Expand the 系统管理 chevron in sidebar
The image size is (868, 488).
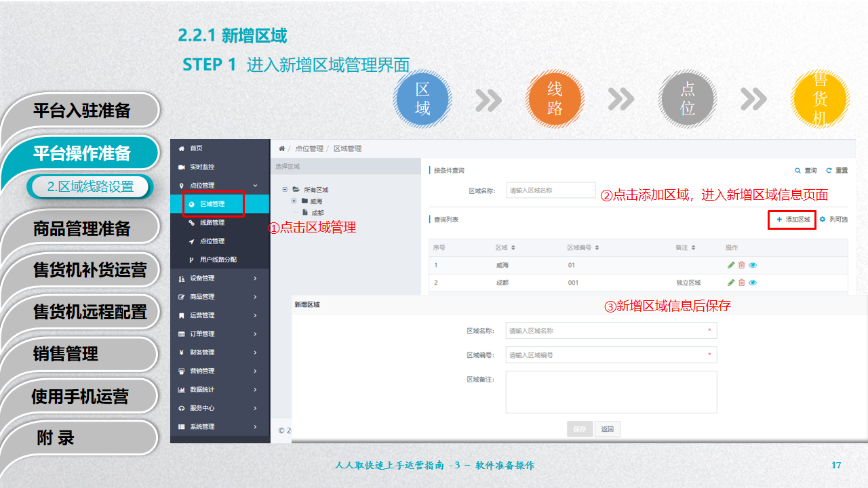[255, 427]
